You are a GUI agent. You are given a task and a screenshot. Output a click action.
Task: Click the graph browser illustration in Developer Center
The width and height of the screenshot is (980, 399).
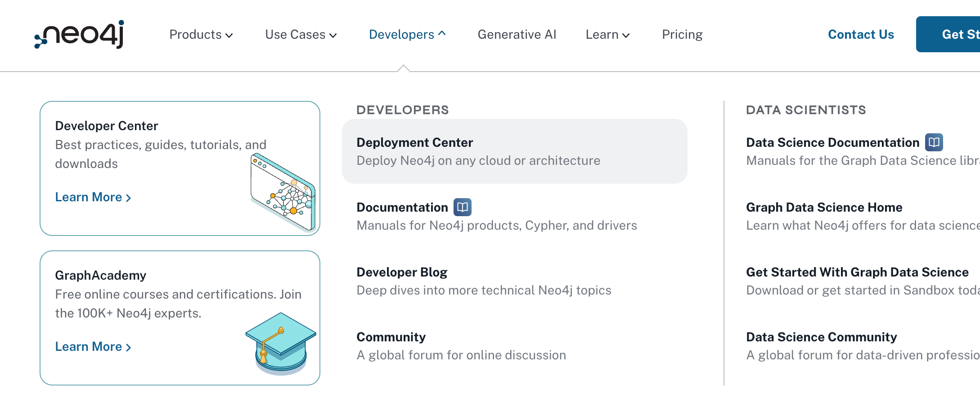coord(283,192)
